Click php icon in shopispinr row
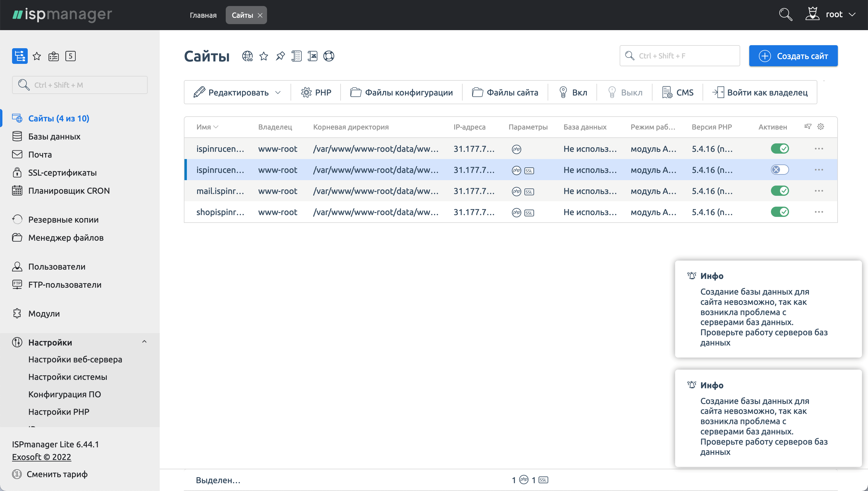868x491 pixels. (517, 212)
